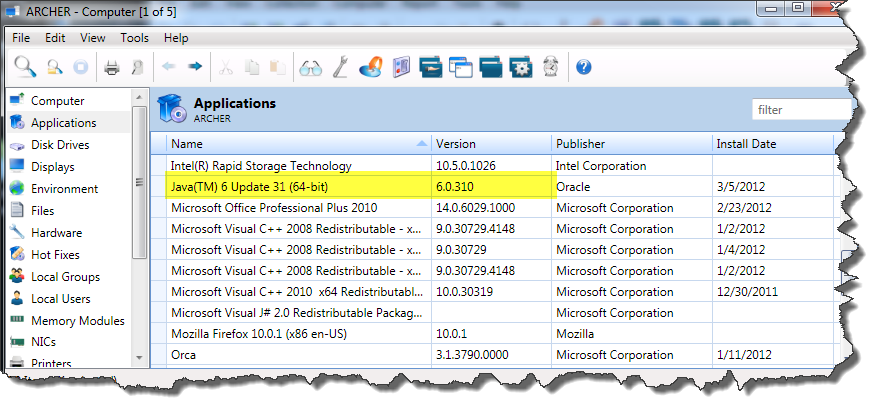The height and width of the screenshot is (414, 881).
Task: Click the sidebar scrollbar thumb
Action: [139, 182]
